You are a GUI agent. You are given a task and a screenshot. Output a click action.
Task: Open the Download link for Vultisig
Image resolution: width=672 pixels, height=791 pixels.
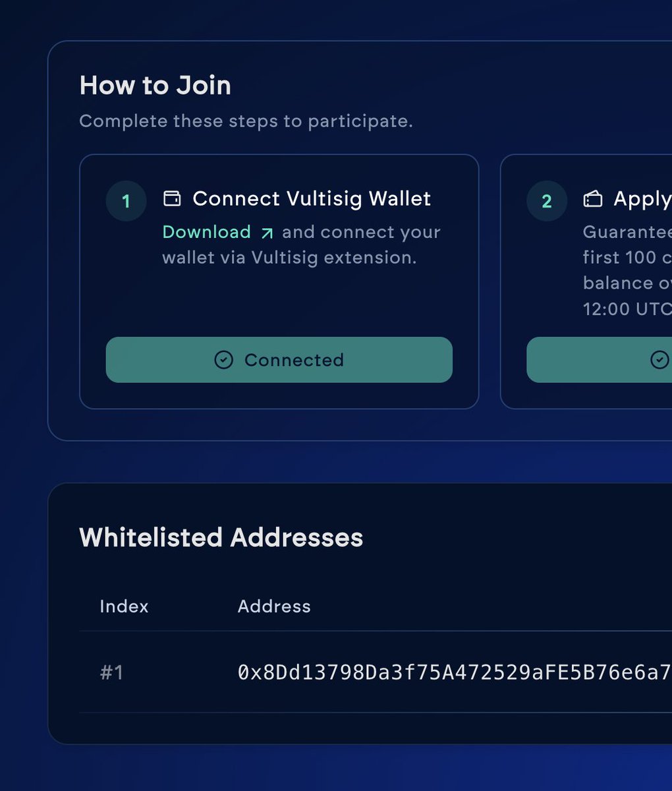[206, 232]
